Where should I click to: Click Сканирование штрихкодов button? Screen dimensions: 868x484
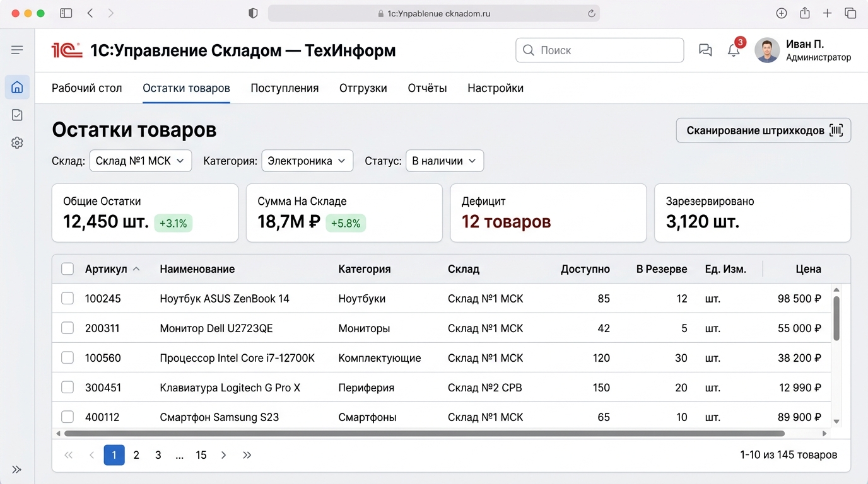click(763, 130)
